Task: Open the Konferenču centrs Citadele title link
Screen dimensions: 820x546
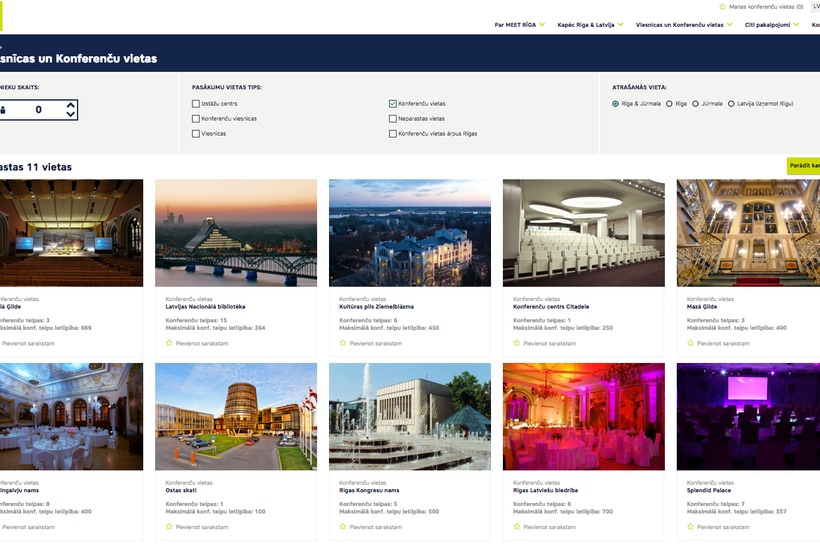Action: coord(551,306)
